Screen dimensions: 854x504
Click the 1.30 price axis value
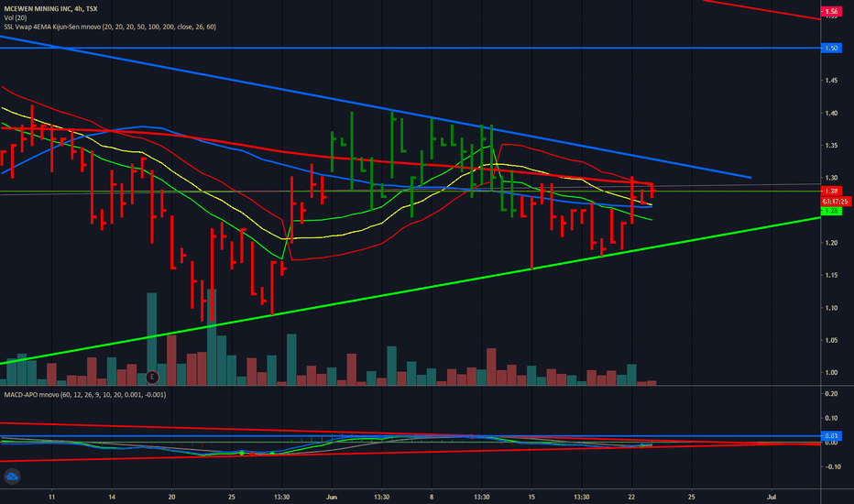(831, 178)
